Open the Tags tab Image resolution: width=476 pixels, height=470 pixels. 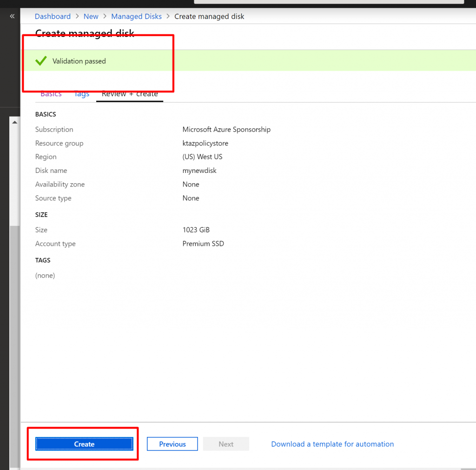pyautogui.click(x=81, y=94)
